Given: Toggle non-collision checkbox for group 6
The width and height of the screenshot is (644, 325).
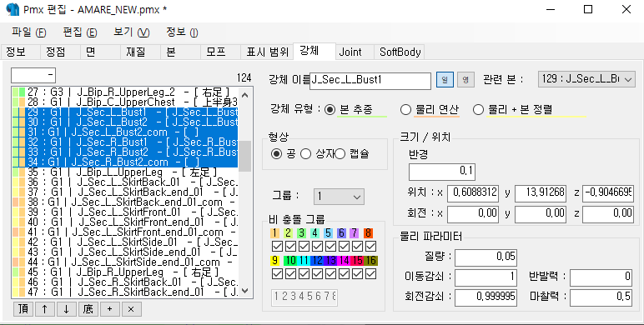Looking at the screenshot, I should (344, 247).
